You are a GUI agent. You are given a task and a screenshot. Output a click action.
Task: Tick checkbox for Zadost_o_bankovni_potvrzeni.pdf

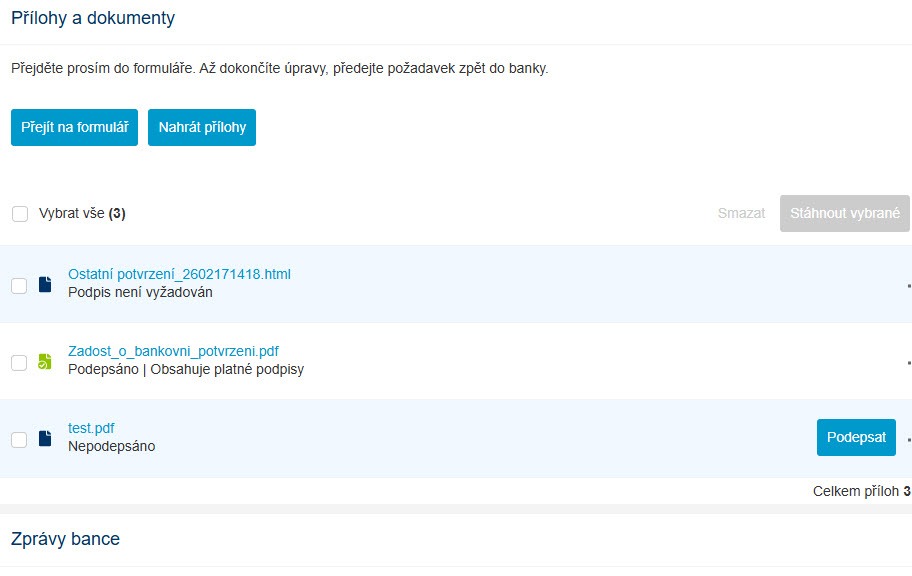point(19,362)
